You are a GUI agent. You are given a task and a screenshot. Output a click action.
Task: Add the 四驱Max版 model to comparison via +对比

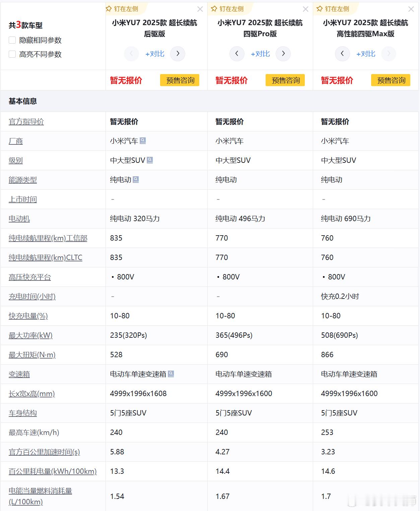coord(366,54)
